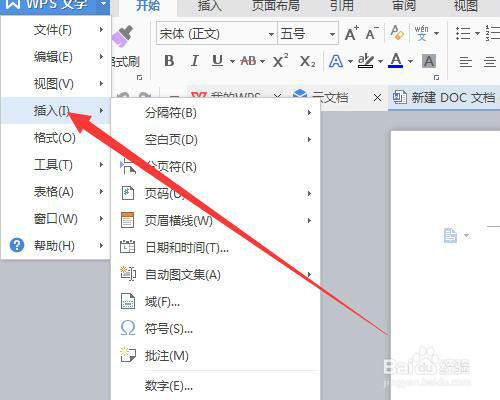The height and width of the screenshot is (400, 500).
Task: Open the pinyin guide dropdown arrow
Action: pos(436,33)
